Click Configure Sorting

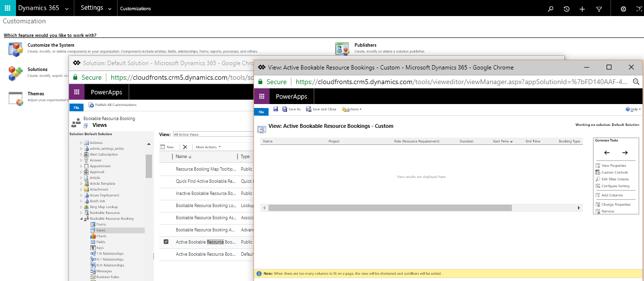[x=612, y=186]
